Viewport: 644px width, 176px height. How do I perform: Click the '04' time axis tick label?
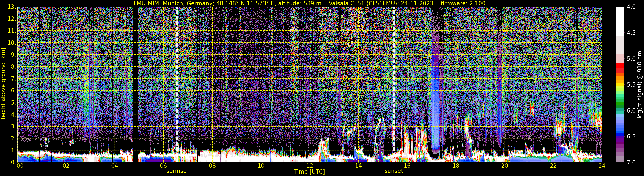(115, 166)
